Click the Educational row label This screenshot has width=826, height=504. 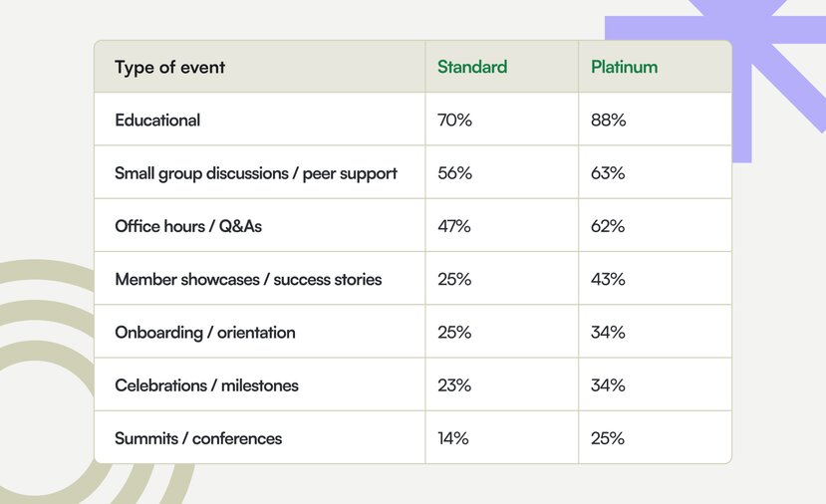[x=157, y=121]
